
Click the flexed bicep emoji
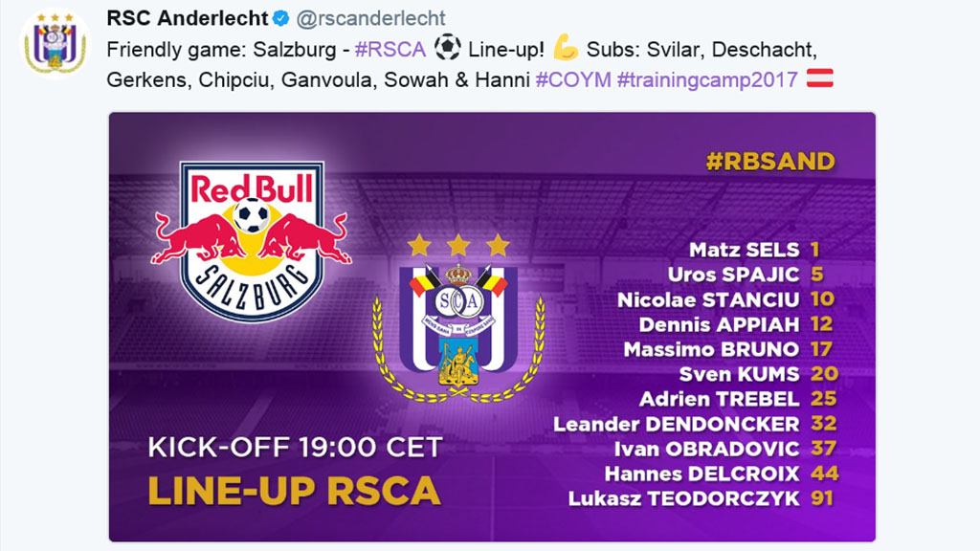566,48
